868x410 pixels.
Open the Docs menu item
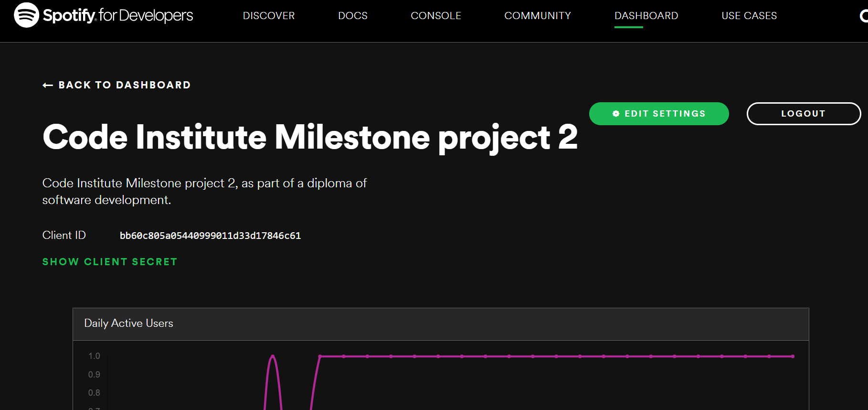[x=353, y=16]
